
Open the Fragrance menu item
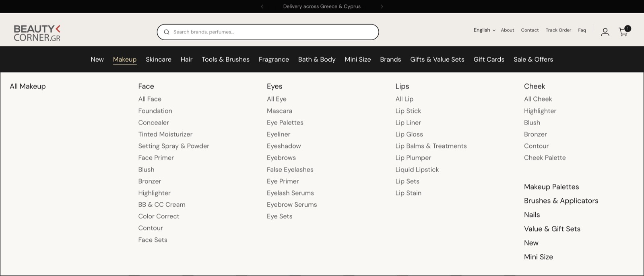(274, 59)
